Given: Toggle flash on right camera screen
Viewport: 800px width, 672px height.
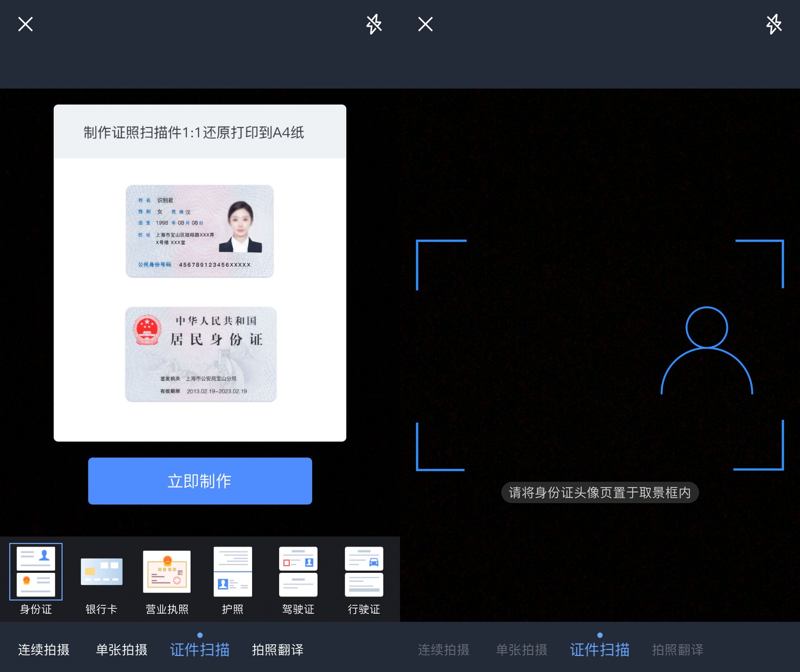Looking at the screenshot, I should 774,24.
